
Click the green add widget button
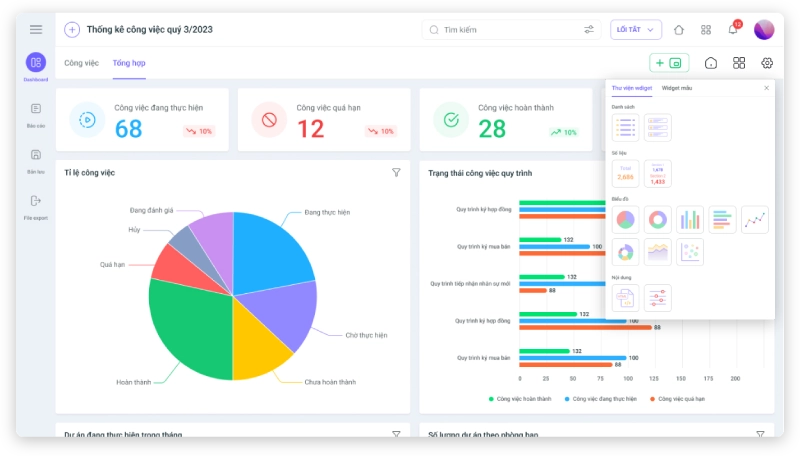click(669, 63)
